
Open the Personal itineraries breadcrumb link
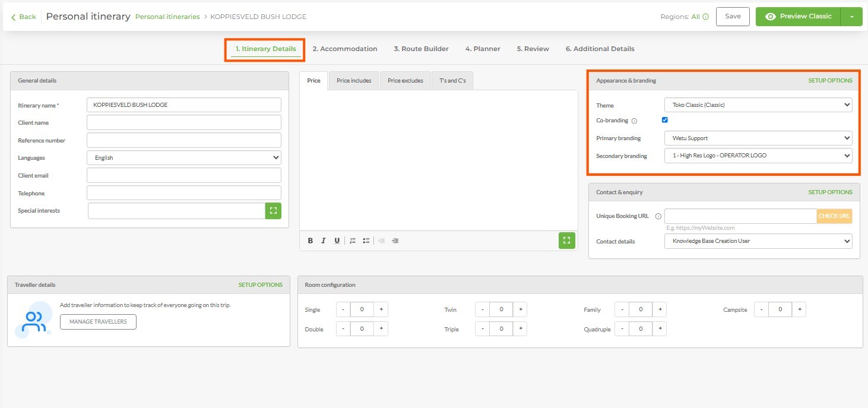(167, 17)
